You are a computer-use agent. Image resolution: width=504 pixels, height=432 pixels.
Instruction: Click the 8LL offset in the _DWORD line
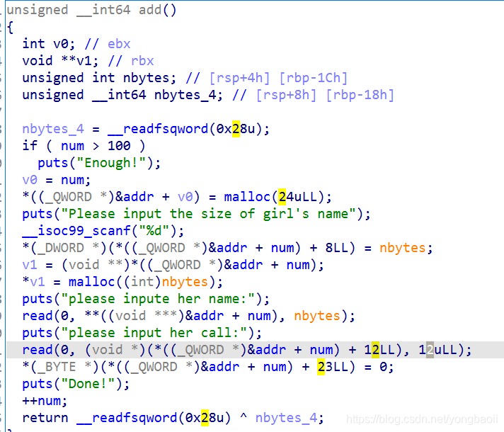pyautogui.click(x=336, y=248)
